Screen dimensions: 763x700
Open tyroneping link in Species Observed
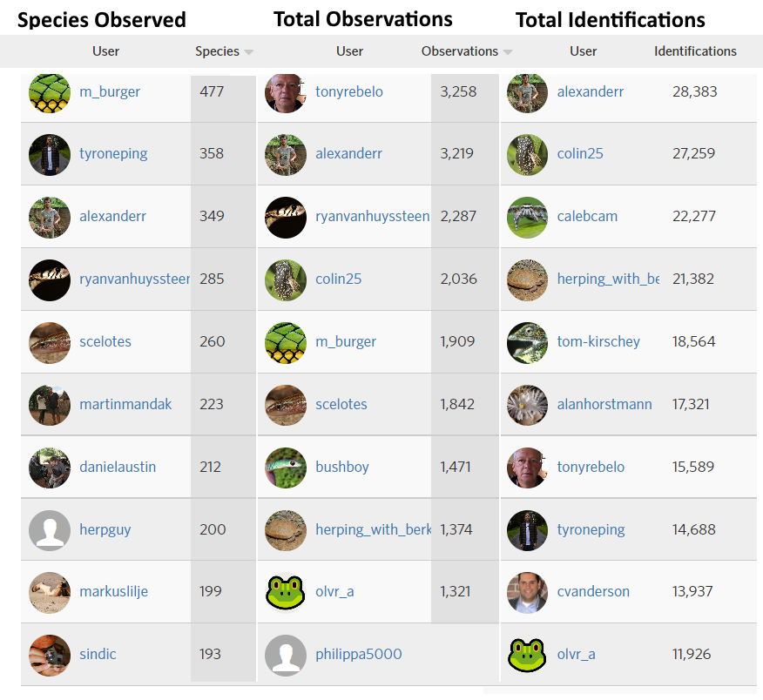pos(113,154)
